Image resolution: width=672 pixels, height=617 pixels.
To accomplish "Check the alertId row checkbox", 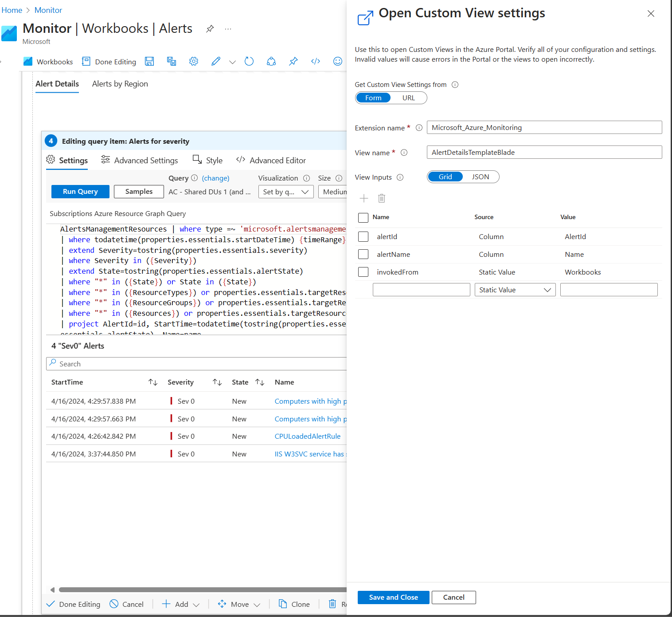I will 363,236.
